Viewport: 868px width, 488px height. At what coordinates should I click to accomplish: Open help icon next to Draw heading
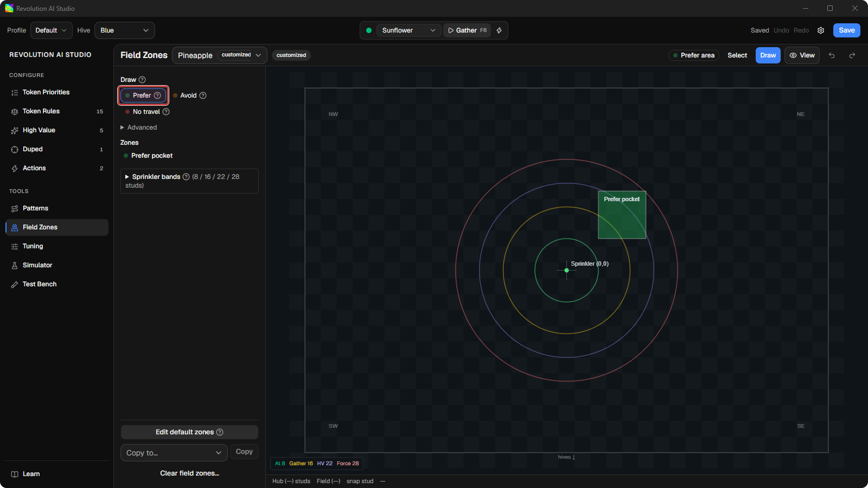tap(142, 80)
